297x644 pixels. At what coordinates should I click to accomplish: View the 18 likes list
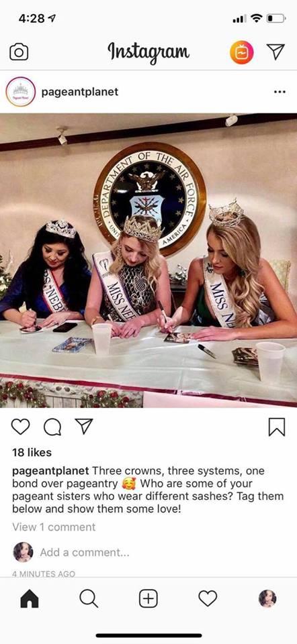[32, 453]
